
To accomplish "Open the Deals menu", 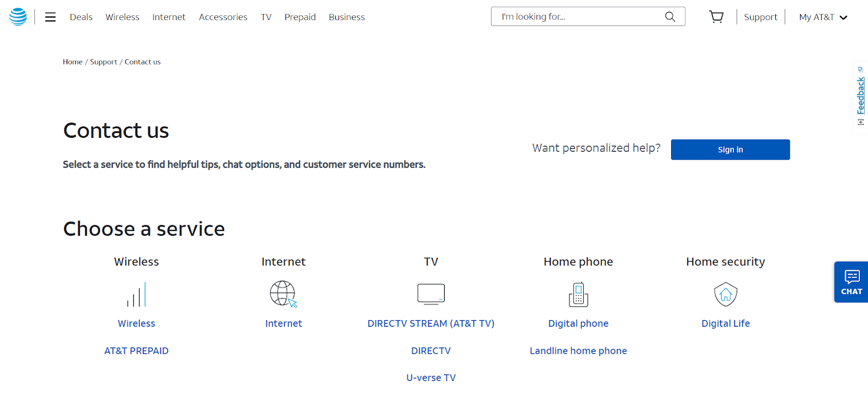I will pos(81,17).
